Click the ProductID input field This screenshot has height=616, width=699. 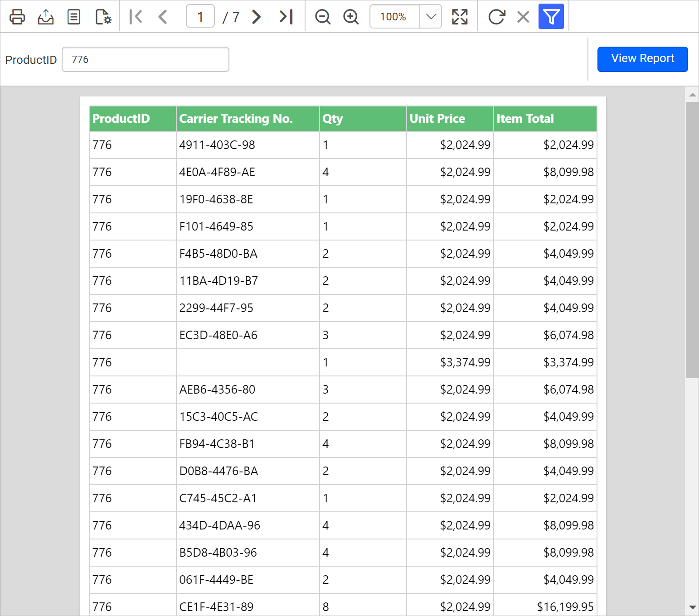[145, 59]
